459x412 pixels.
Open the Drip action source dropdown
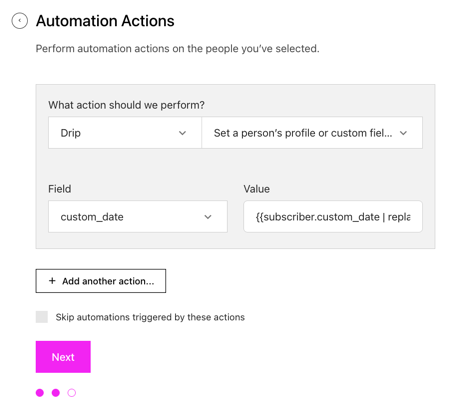[x=125, y=133]
